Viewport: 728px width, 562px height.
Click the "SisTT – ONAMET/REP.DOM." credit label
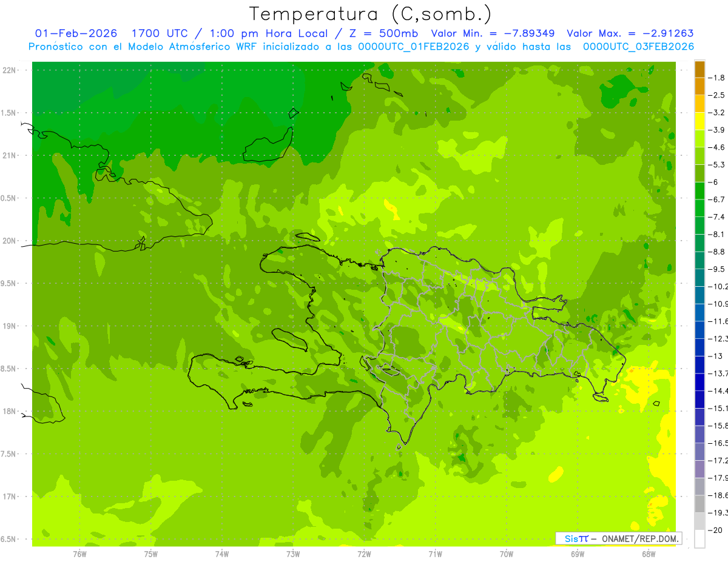click(x=619, y=538)
